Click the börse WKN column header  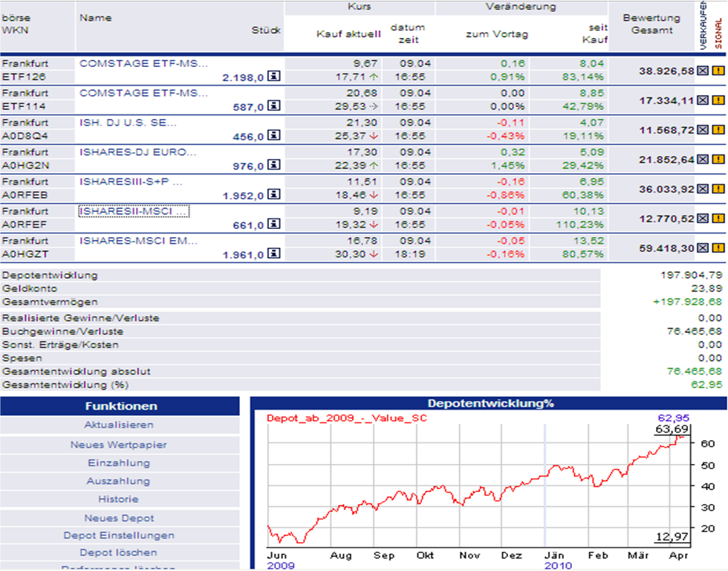tap(16, 24)
